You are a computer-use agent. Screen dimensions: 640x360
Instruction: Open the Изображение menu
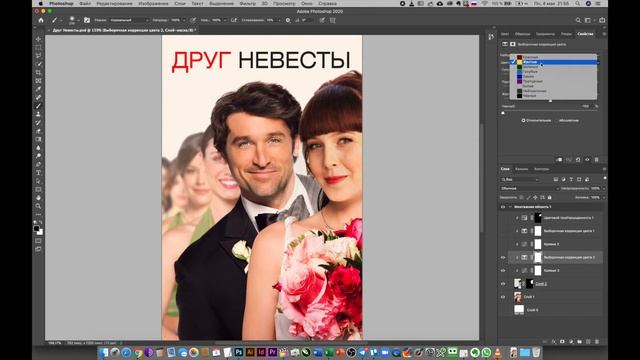pos(153,3)
